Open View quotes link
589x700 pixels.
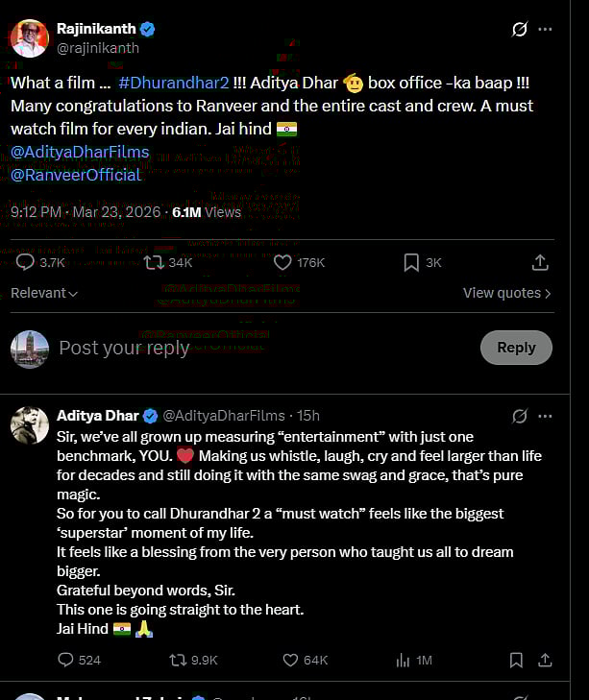click(x=506, y=293)
